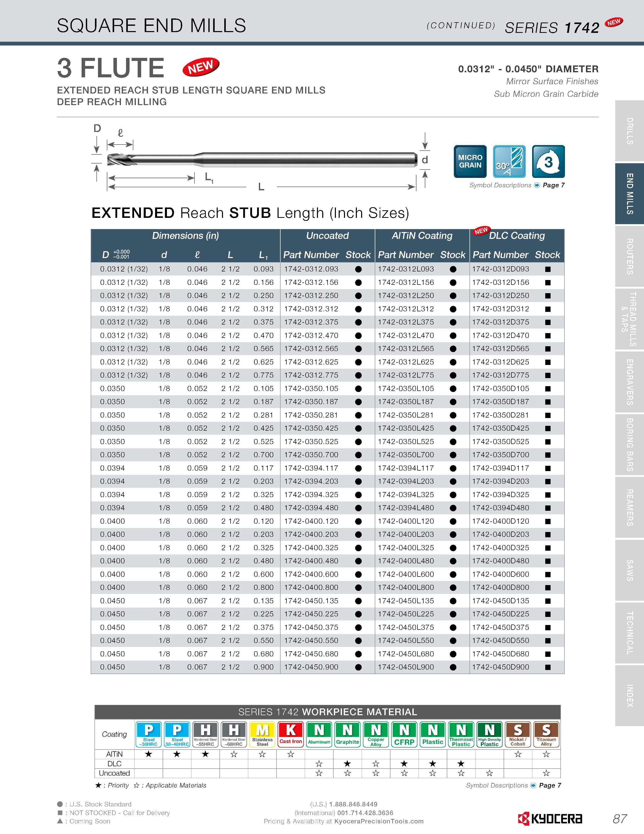Screen dimensions: 644x834
Task: Click the SERIES 1742 WORKPIECE MATERIAL heading
Action: point(327,712)
